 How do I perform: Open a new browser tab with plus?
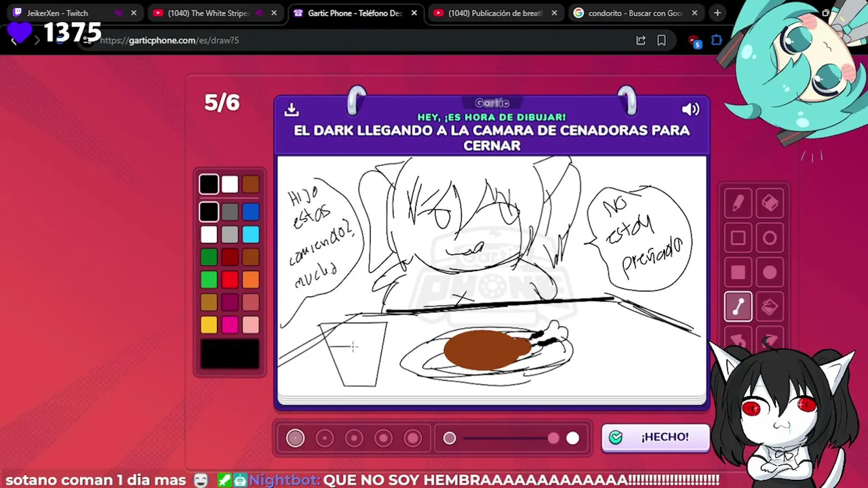coord(717,13)
